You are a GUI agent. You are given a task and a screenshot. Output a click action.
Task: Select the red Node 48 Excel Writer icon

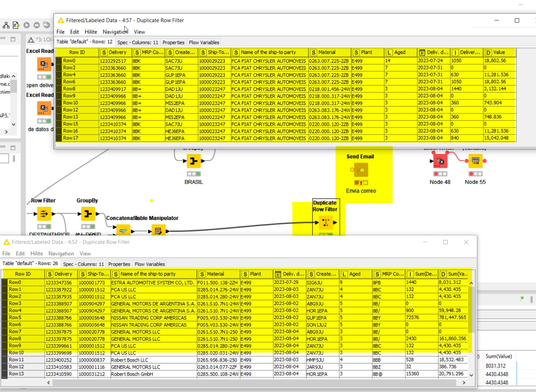coord(440,161)
